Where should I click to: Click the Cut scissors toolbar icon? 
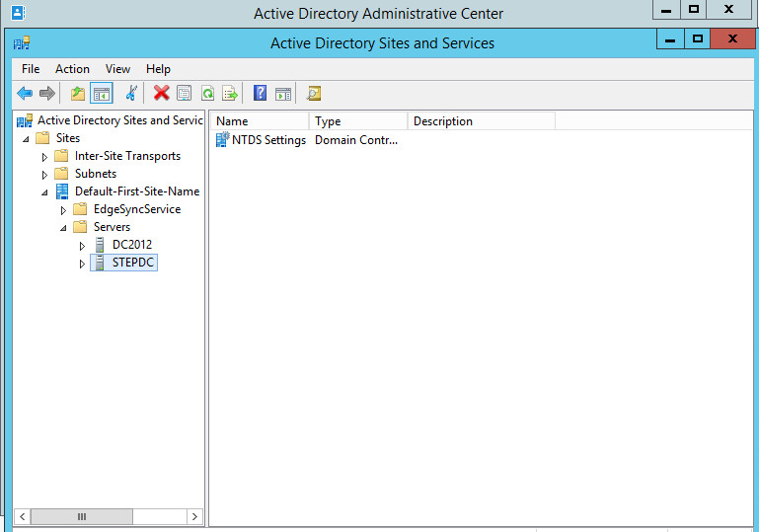point(131,94)
